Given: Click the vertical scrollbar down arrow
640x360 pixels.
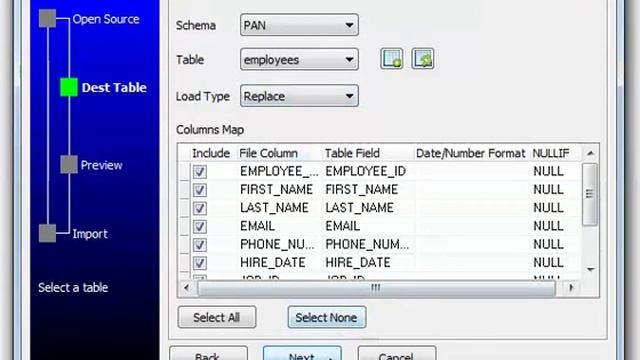Looking at the screenshot, I should click(x=590, y=269).
